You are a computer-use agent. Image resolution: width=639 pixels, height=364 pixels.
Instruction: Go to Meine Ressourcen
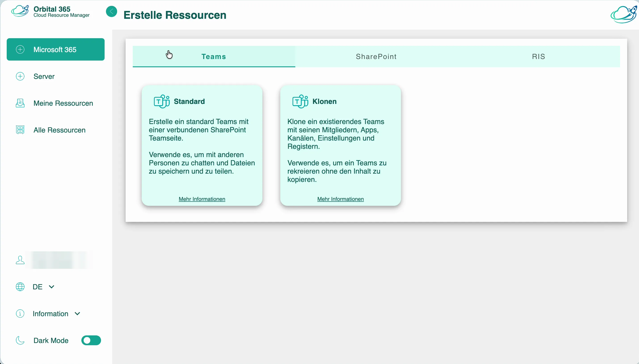coord(63,103)
